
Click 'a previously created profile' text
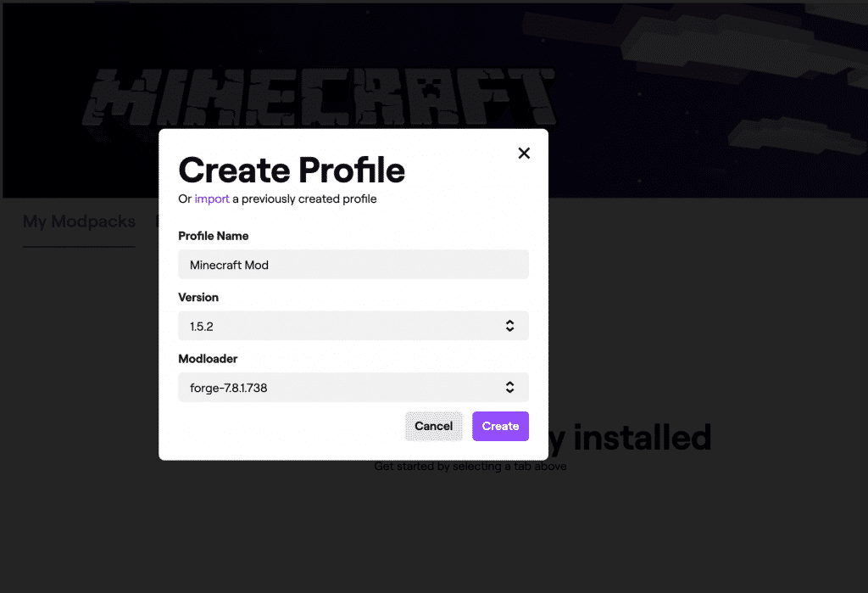(305, 199)
